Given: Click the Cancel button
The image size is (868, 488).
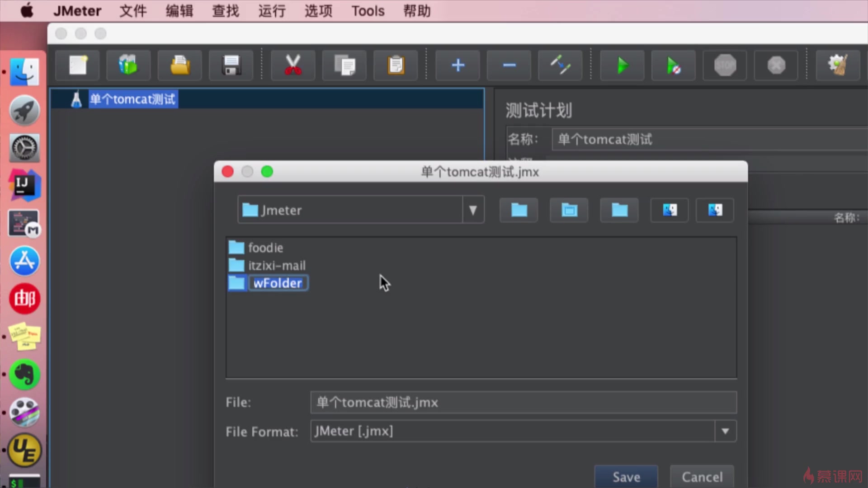Looking at the screenshot, I should 702,477.
